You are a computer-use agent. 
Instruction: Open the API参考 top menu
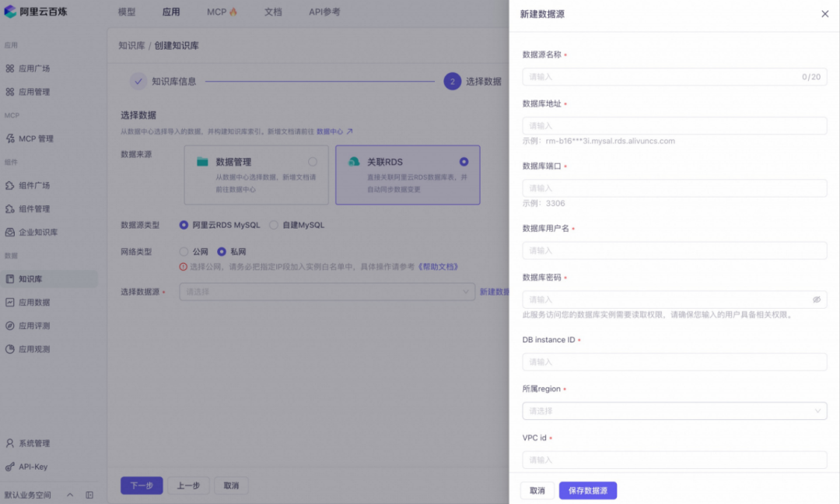(x=324, y=12)
